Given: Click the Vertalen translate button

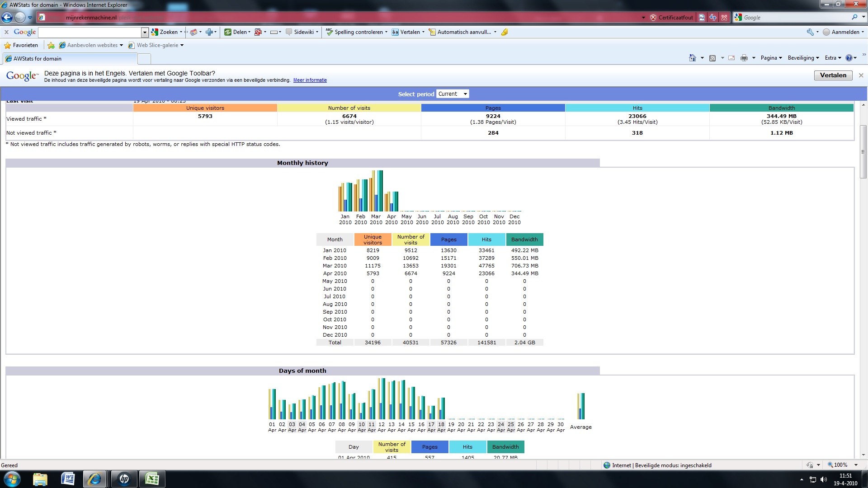Looking at the screenshot, I should pos(833,75).
